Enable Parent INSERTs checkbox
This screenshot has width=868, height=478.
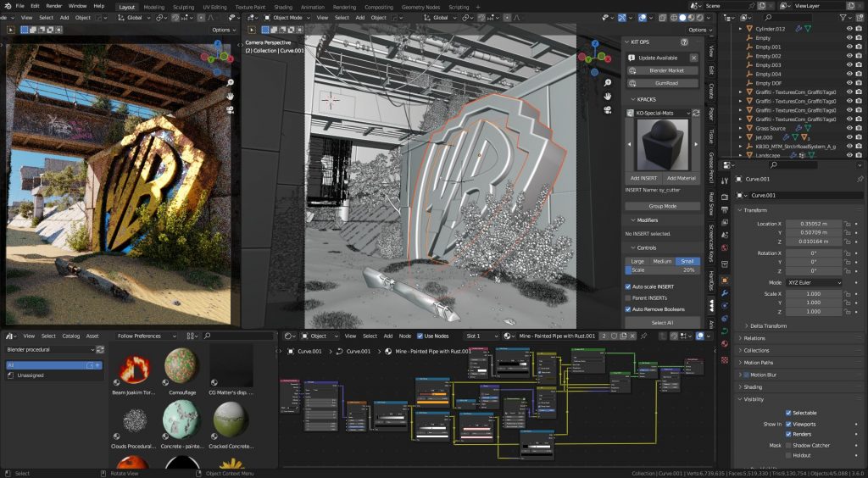[628, 298]
